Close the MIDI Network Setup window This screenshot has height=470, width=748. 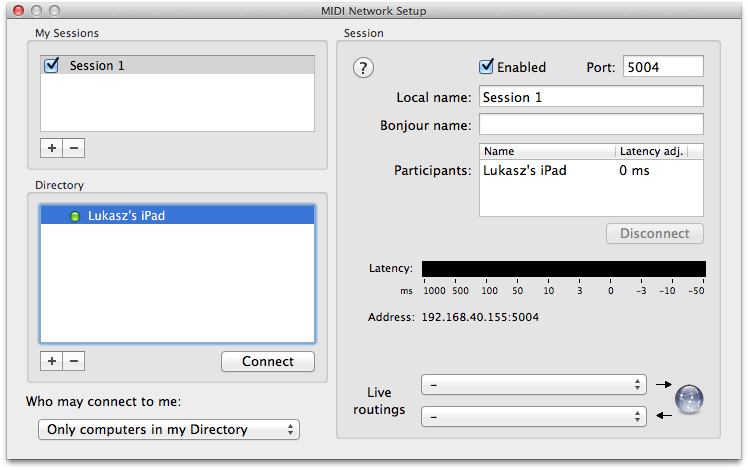click(x=19, y=10)
